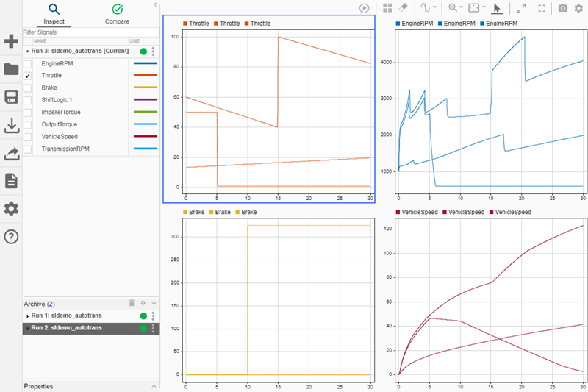
Task: Collapse the left panel with the arrow
Action: pyautogui.click(x=155, y=4)
